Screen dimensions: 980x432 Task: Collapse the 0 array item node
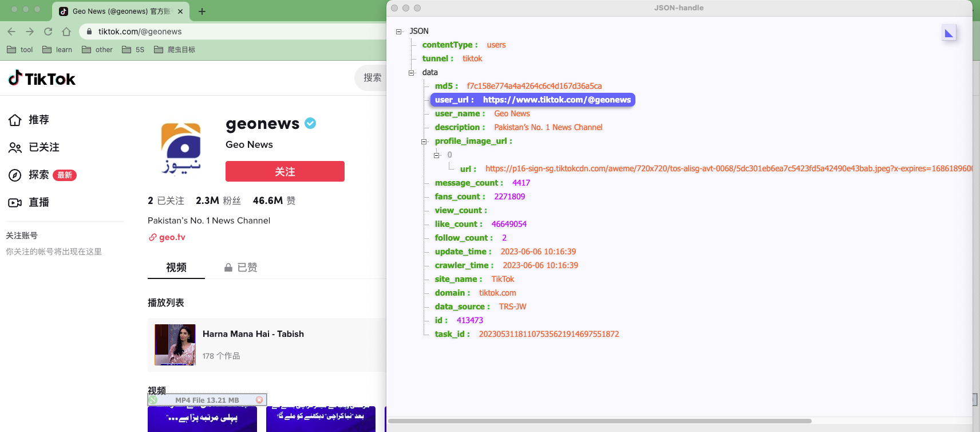(437, 155)
